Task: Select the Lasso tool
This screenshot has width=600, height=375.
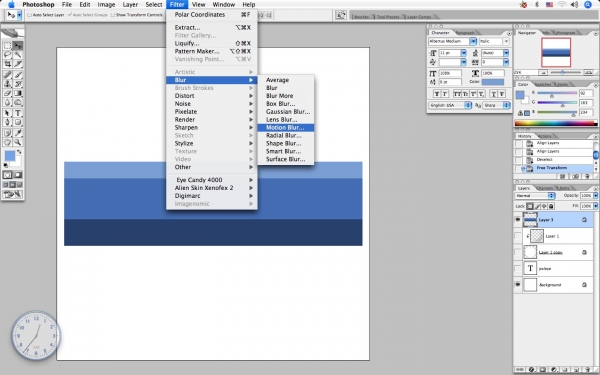Action: (7, 55)
